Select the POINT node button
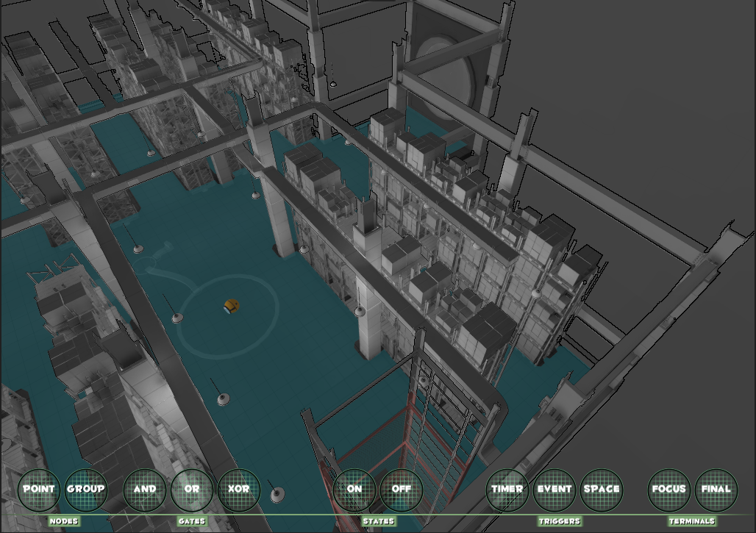 [40, 489]
